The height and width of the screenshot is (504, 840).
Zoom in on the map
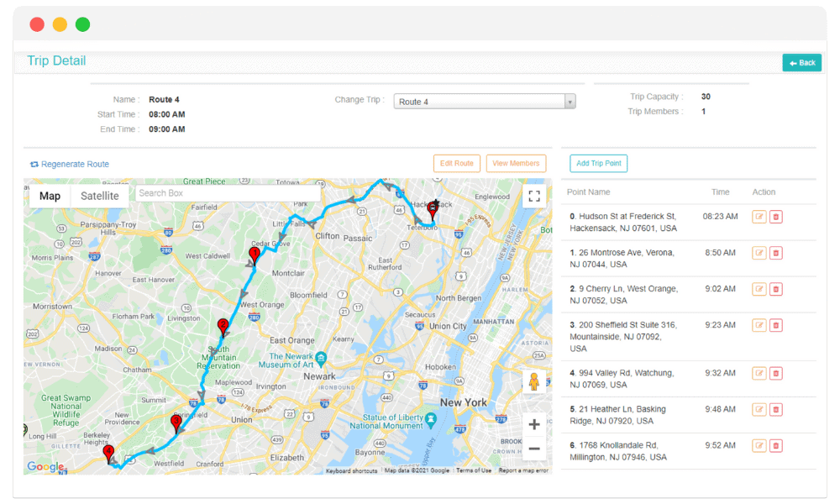[534, 425]
